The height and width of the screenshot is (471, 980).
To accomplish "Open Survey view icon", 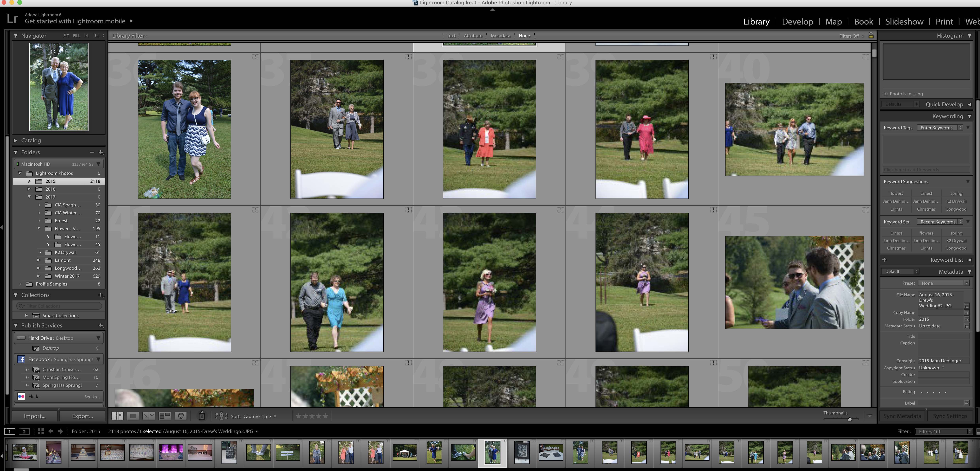I will 164,416.
